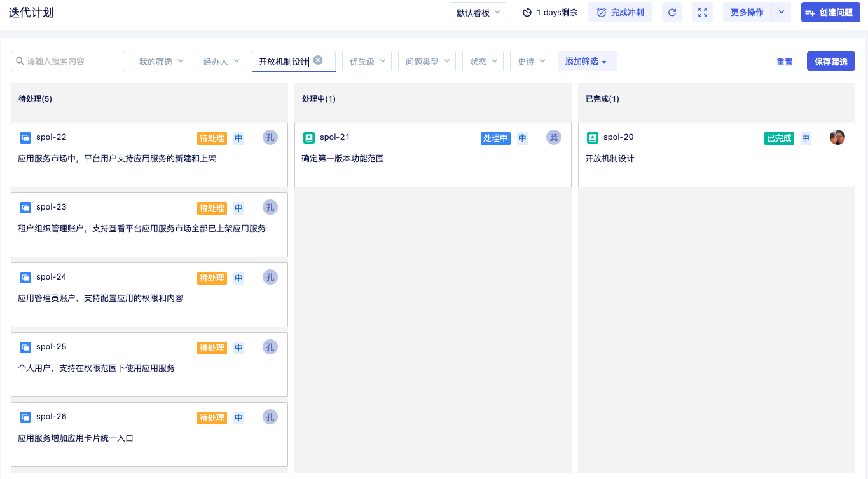Click assignee avatar 龚 on spol-21
868x479 pixels.
coord(554,137)
